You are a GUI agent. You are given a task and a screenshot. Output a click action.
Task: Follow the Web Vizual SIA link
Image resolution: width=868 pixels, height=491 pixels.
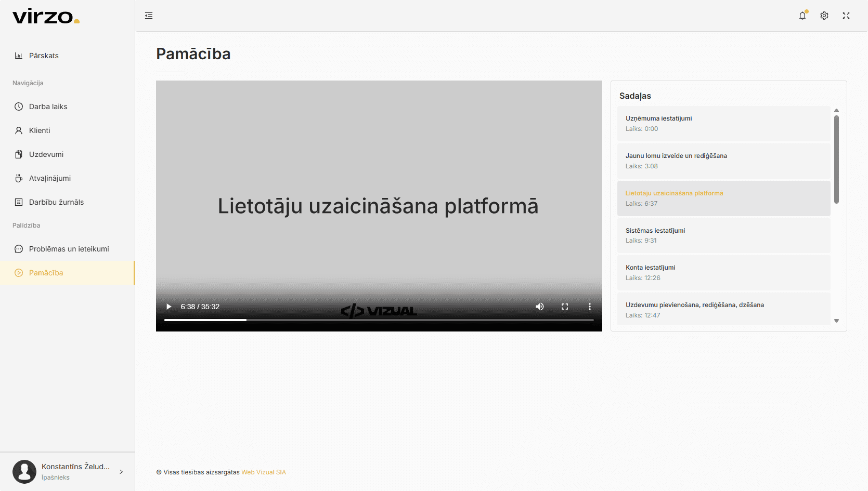point(264,472)
